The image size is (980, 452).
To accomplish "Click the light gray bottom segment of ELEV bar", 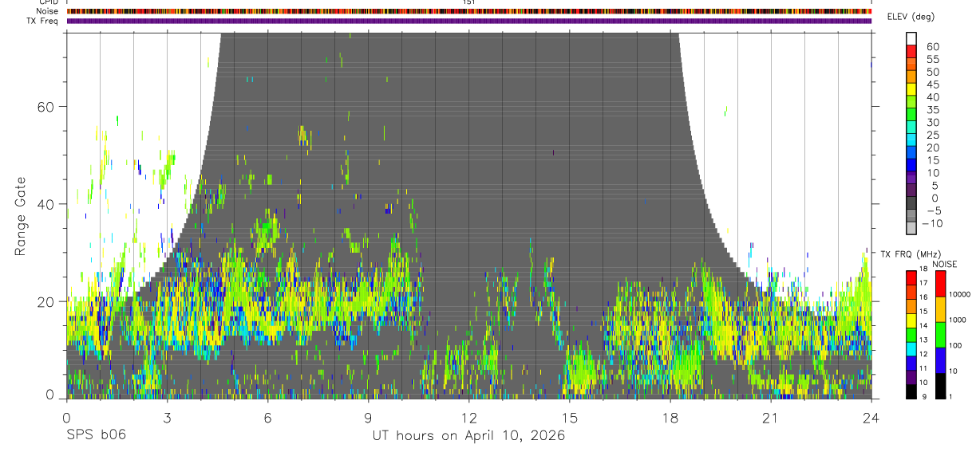I will [911, 230].
